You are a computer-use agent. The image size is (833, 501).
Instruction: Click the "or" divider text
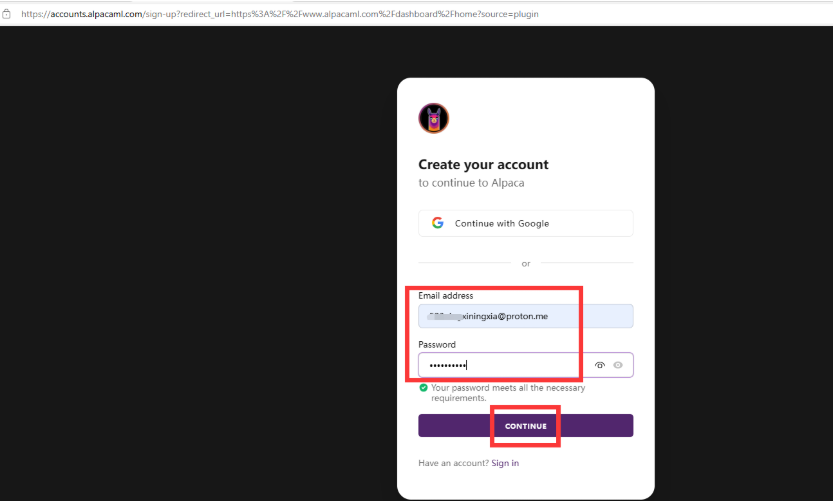pyautogui.click(x=526, y=264)
